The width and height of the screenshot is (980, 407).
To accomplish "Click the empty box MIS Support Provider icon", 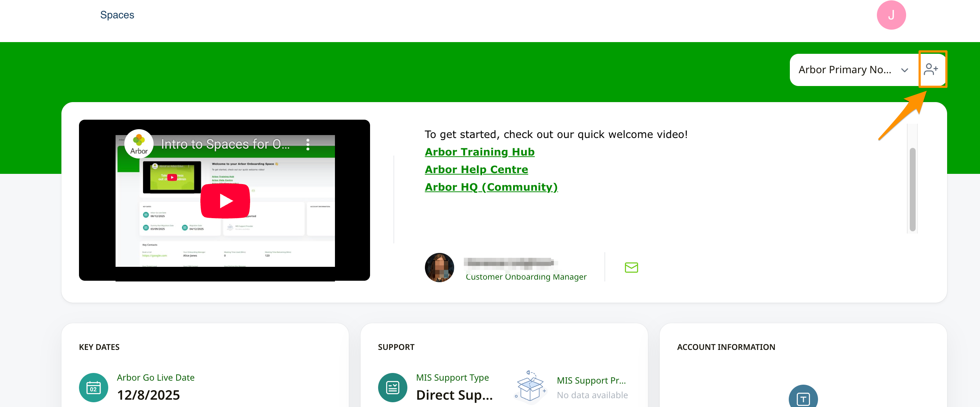I will coord(530,387).
